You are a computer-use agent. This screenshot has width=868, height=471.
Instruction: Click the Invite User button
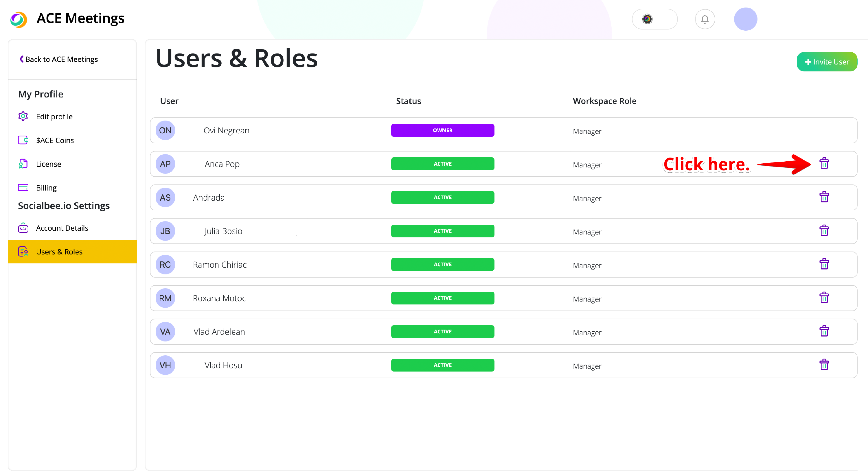point(827,62)
